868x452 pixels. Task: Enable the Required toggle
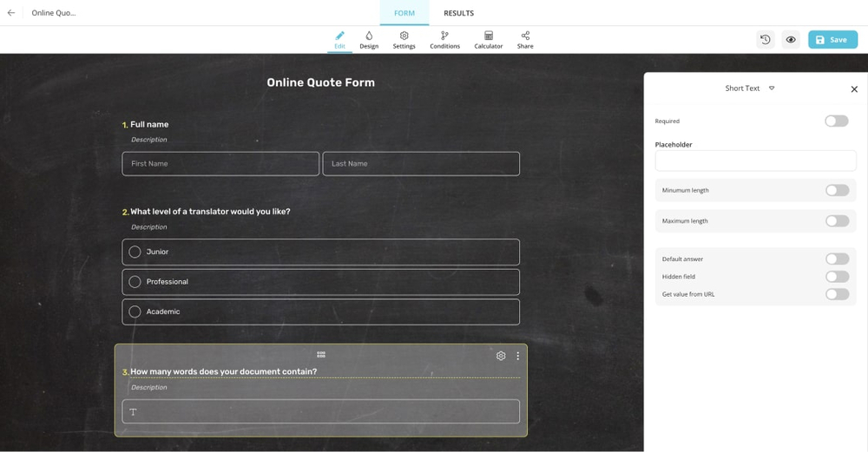coord(836,121)
